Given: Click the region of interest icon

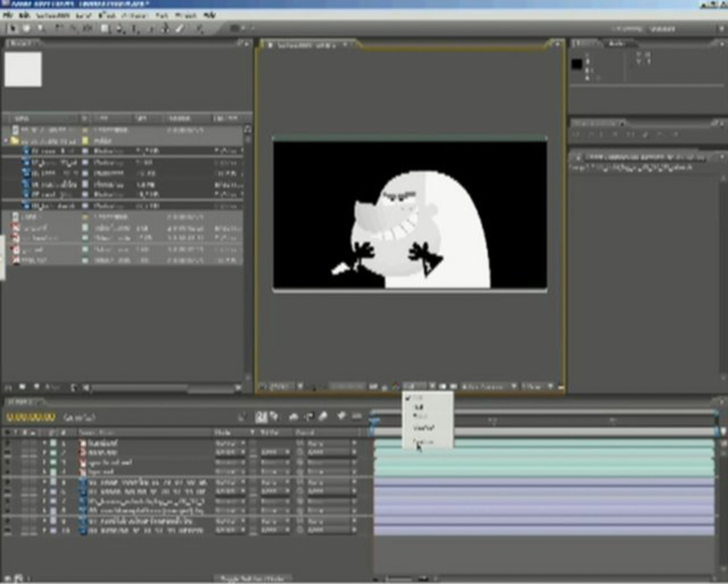Looking at the screenshot, I should click(x=443, y=387).
